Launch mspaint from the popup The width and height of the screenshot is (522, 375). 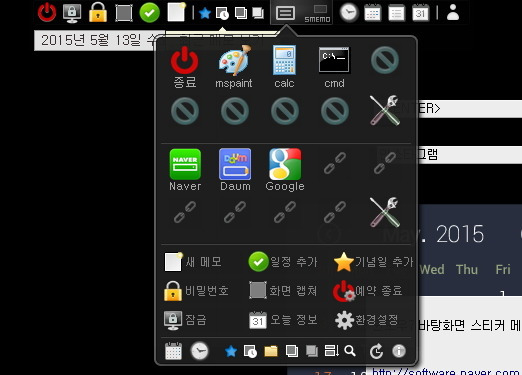pos(234,61)
